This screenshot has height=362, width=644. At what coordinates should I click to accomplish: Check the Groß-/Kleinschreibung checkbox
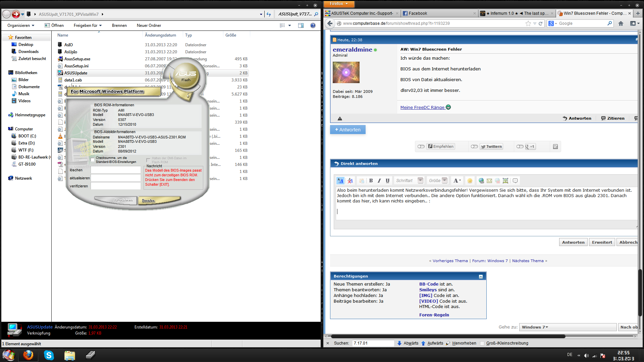pos(482,343)
